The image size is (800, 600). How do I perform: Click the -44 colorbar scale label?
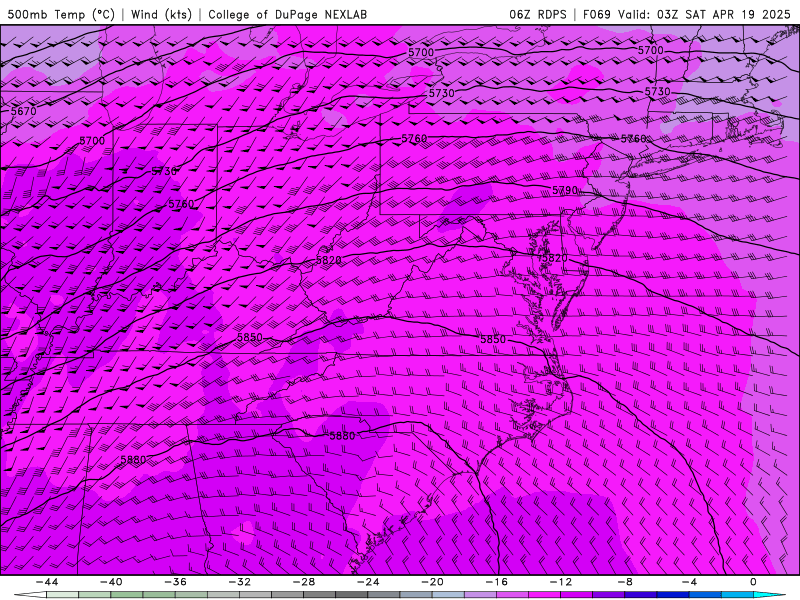(x=47, y=582)
